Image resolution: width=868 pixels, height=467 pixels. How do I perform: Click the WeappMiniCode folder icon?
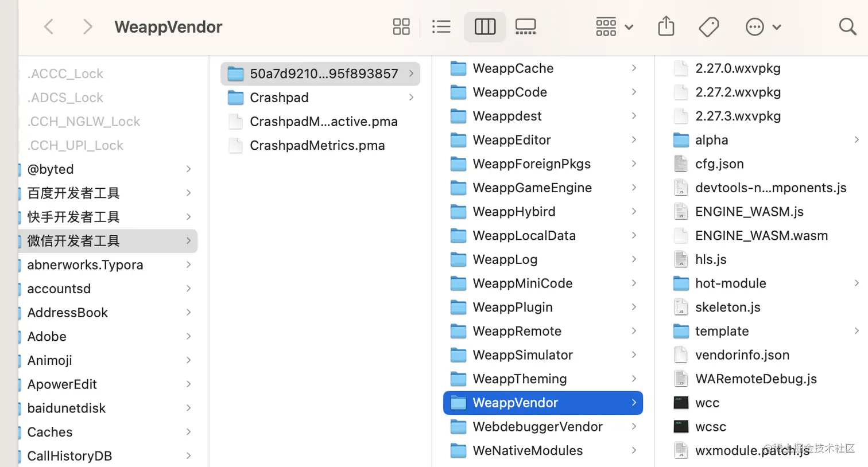pyautogui.click(x=458, y=283)
